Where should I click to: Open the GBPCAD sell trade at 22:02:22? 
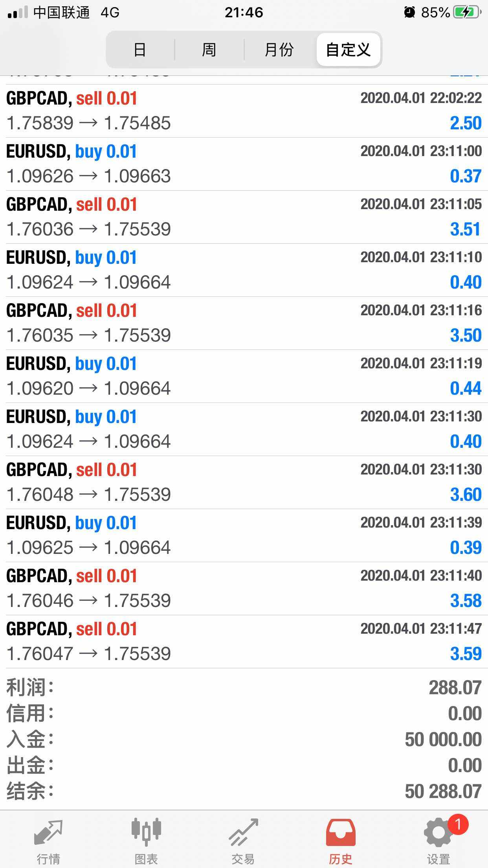pos(244,111)
